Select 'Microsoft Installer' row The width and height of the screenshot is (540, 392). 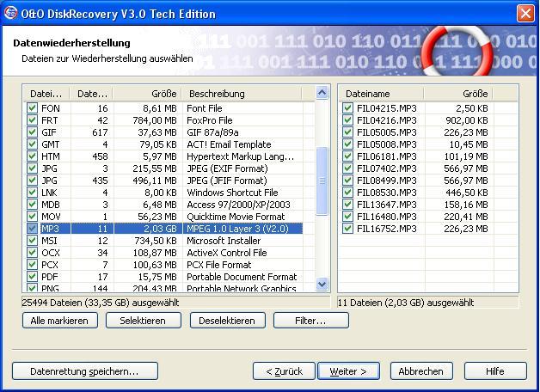[x=224, y=241]
